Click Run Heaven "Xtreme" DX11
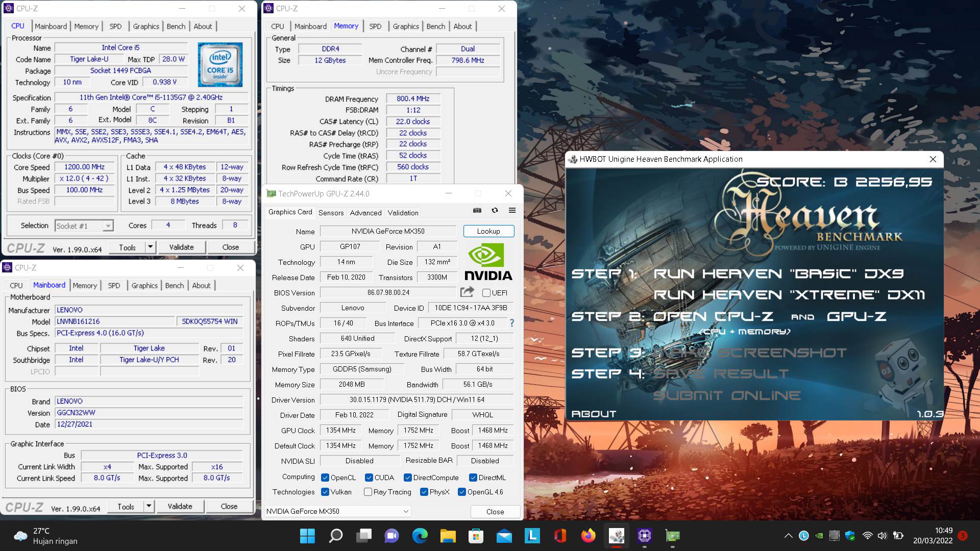 pos(789,295)
